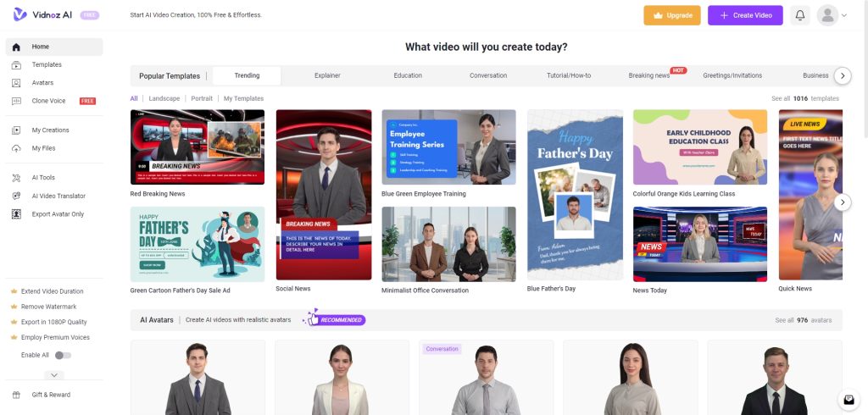Open My Creations via its icon
Viewport: 868px width, 415px height.
[x=16, y=130]
